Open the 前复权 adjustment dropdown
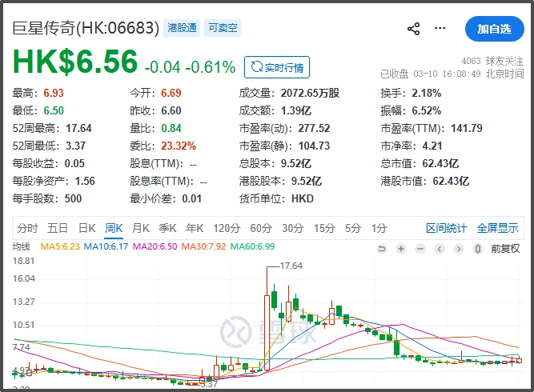 coord(505,249)
